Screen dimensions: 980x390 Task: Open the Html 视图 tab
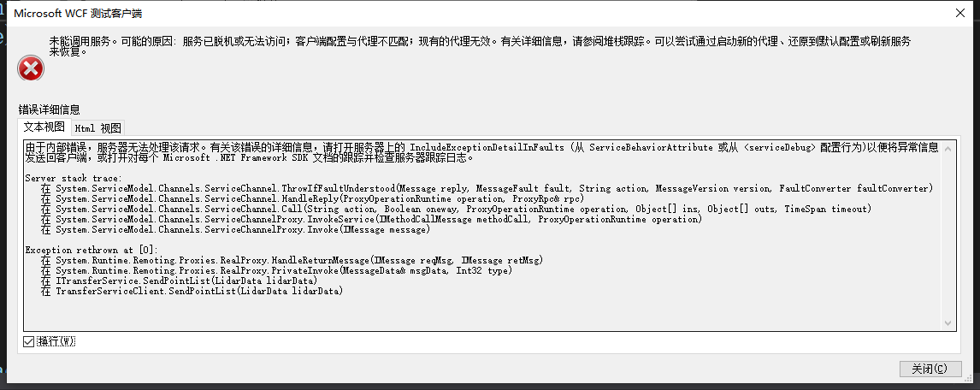pos(97,128)
